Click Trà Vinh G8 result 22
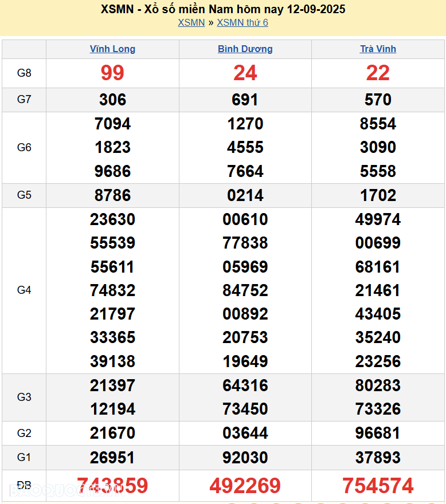 pos(378,73)
